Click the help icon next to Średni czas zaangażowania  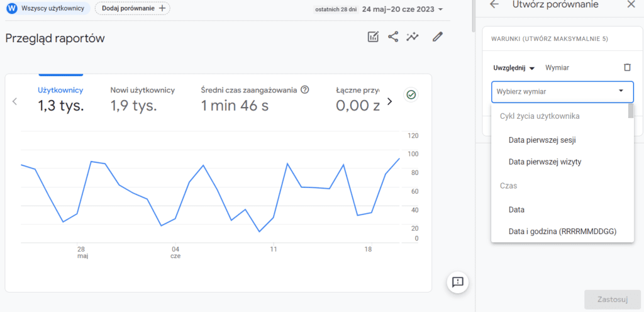[305, 89]
